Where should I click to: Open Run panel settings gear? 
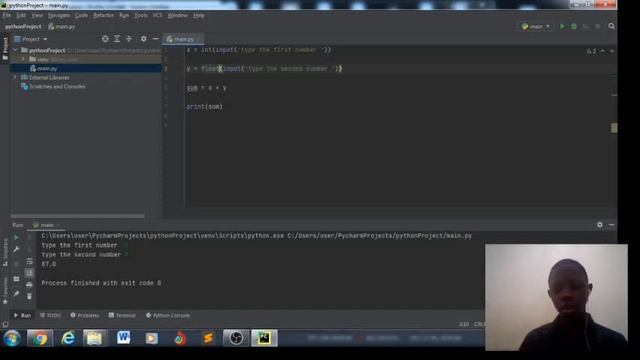[x=600, y=224]
